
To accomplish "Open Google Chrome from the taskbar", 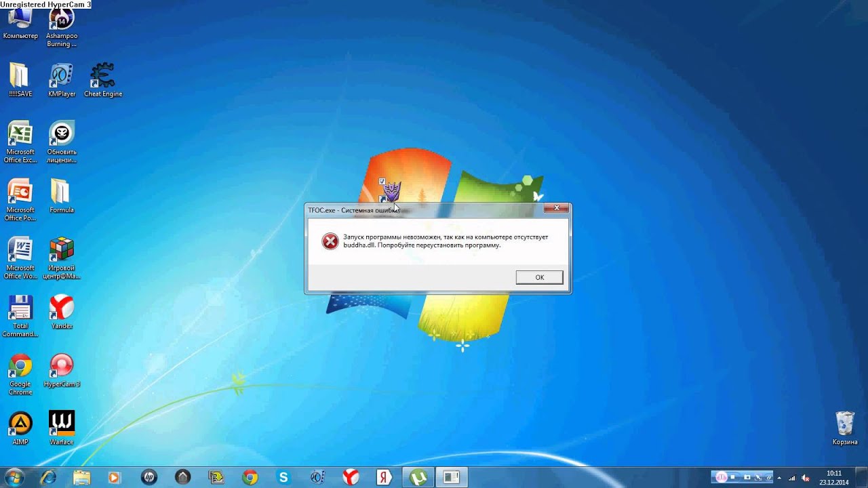I will (250, 477).
